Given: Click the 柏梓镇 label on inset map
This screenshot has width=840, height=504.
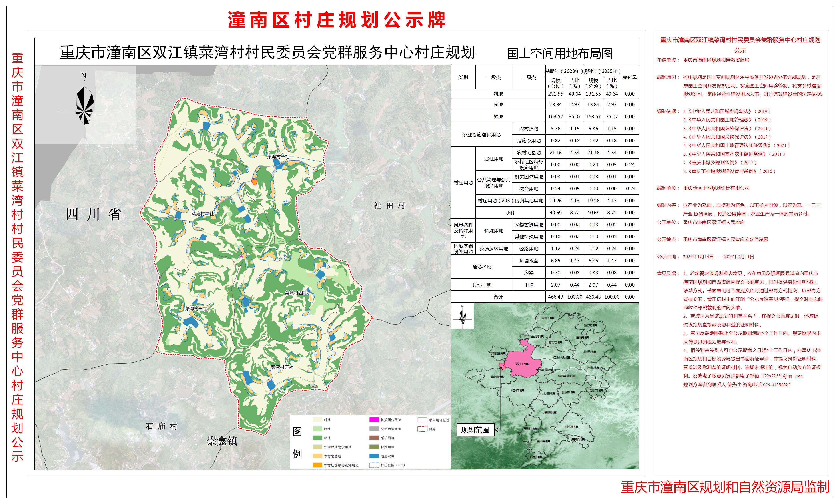Looking at the screenshot, I should [x=517, y=390].
